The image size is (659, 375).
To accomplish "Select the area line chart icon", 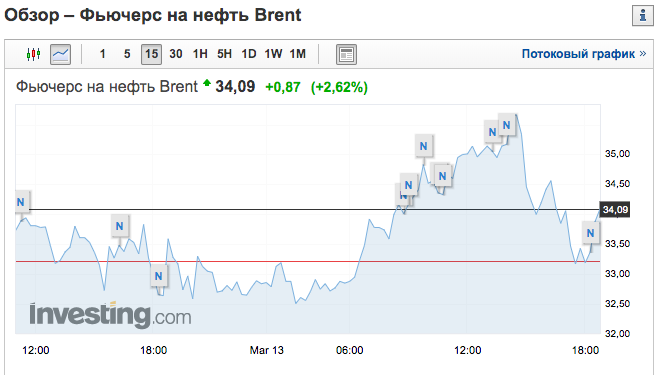I will 61,54.
